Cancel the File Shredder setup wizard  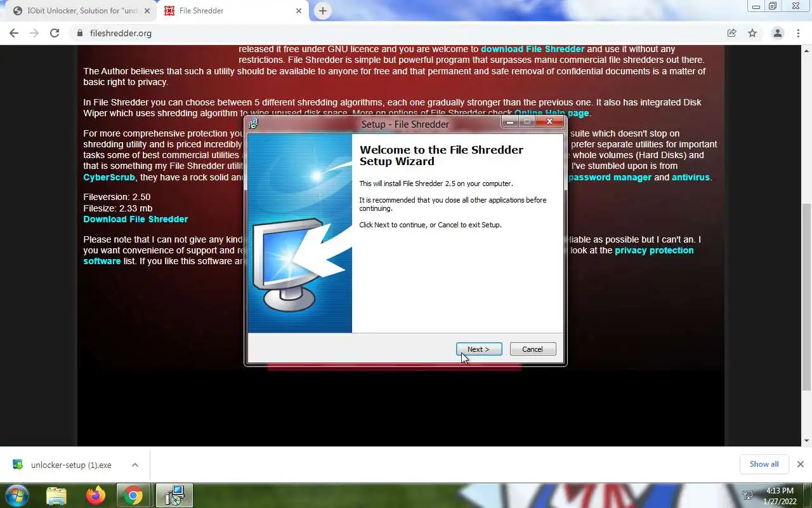click(533, 349)
